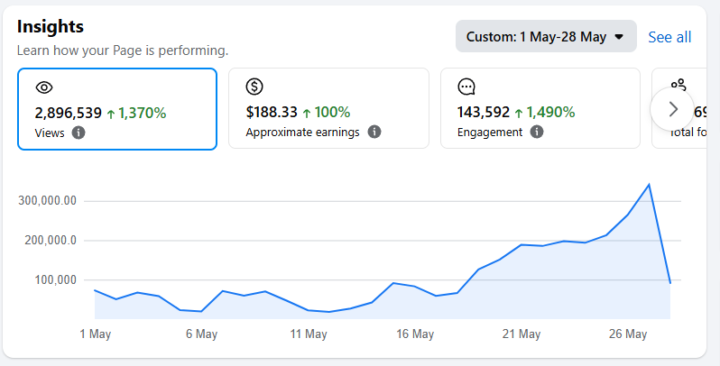Click the 1,490% engagement increase value

[551, 112]
